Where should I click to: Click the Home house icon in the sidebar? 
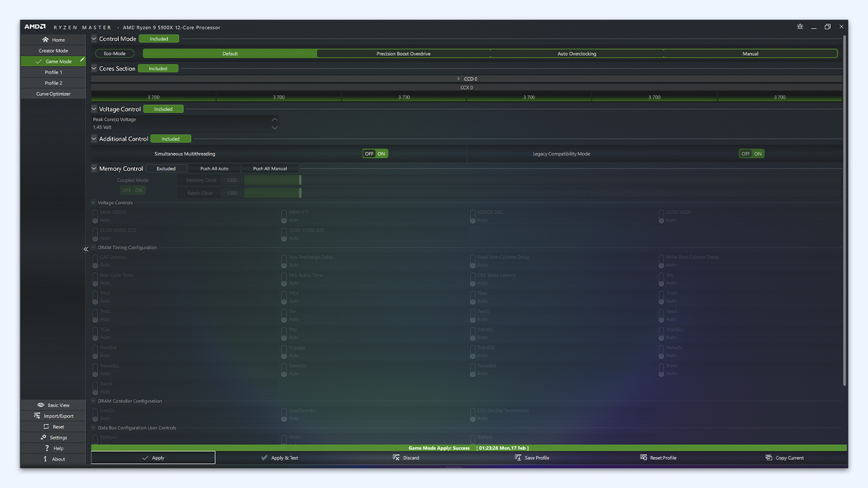pyautogui.click(x=45, y=39)
